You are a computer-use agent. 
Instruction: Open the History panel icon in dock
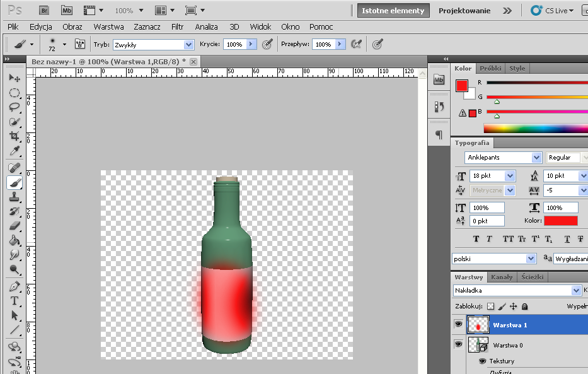439,107
